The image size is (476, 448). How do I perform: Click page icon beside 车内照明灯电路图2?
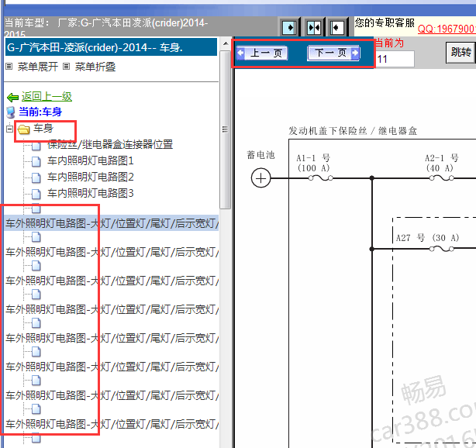click(x=36, y=177)
